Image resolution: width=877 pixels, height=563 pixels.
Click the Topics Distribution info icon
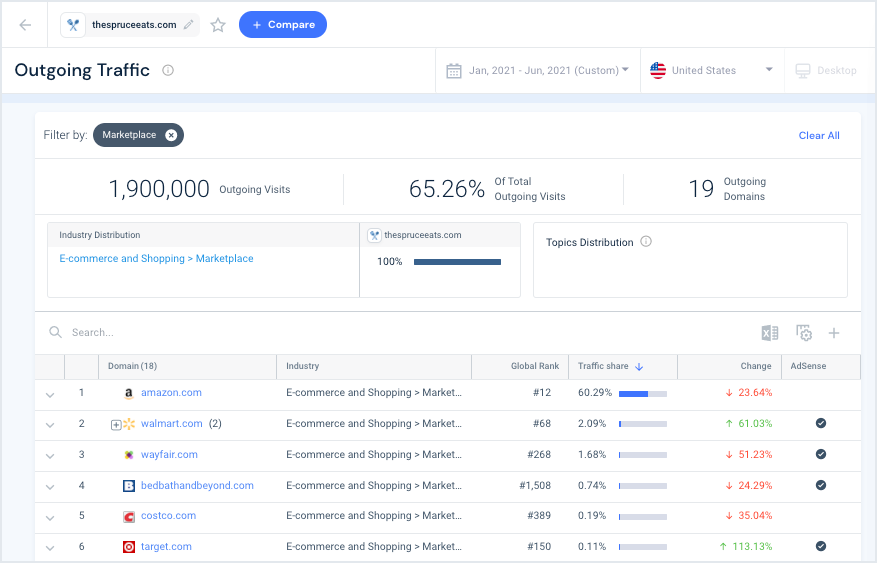click(x=646, y=242)
